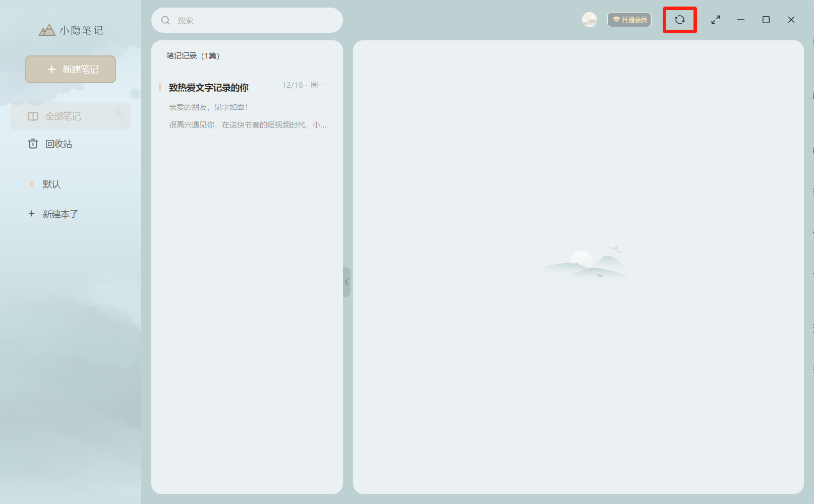
Task: Click the note date 12/18 · 周一
Action: 304,85
